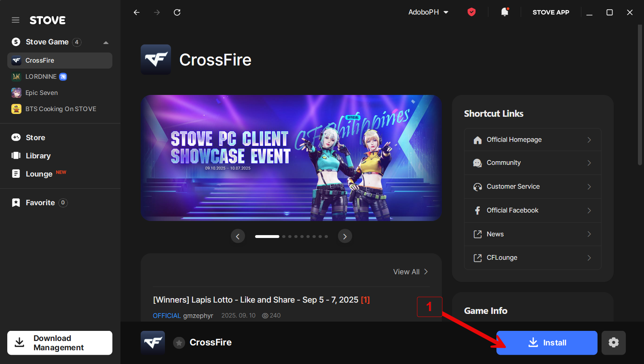Open Download Management
This screenshot has height=364, width=644.
60,343
